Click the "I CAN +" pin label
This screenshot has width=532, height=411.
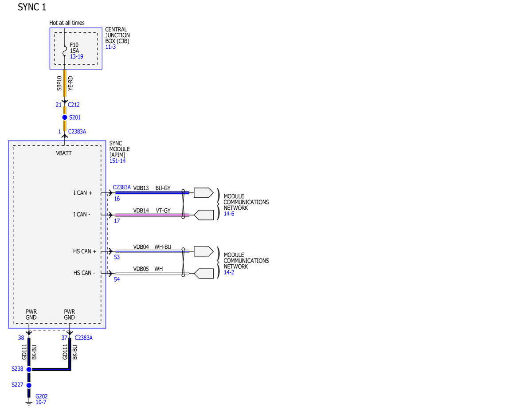click(83, 193)
